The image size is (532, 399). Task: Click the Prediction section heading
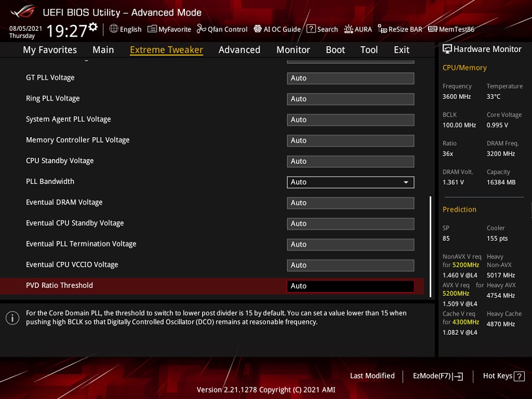(459, 210)
